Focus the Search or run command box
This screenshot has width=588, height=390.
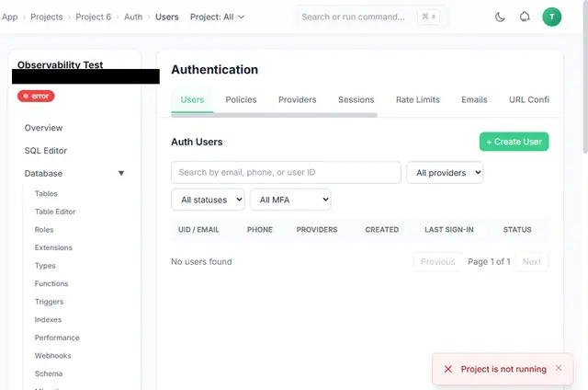[x=369, y=17]
